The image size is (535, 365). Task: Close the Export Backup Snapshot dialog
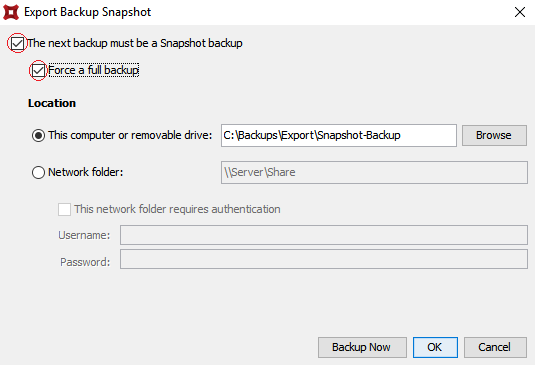point(520,12)
